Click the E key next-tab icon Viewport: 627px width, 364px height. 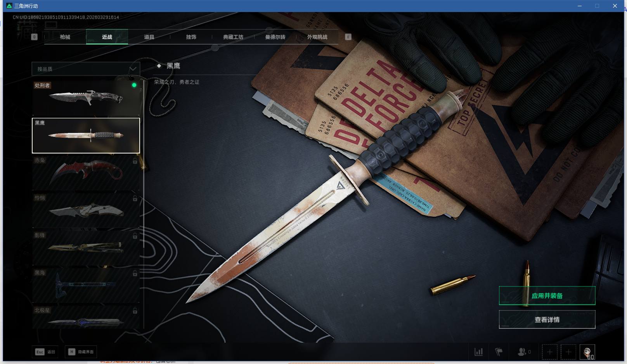[x=348, y=37]
